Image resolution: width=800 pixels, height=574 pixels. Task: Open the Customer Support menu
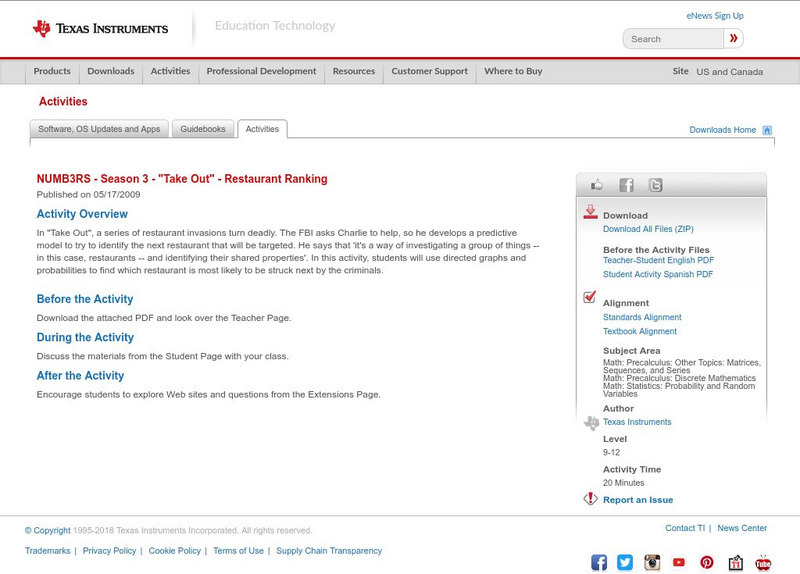(x=430, y=71)
